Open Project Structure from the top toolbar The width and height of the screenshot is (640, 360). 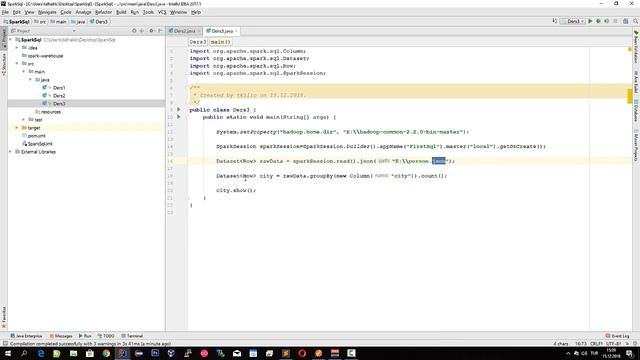point(625,21)
